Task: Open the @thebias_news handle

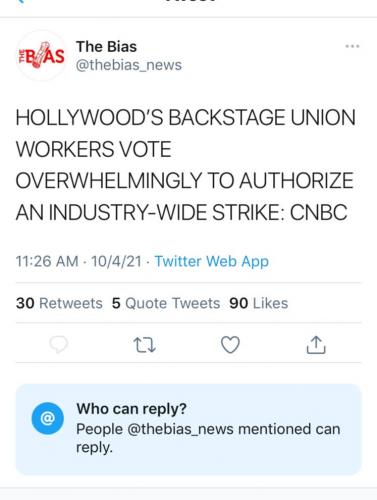Action: point(129,65)
